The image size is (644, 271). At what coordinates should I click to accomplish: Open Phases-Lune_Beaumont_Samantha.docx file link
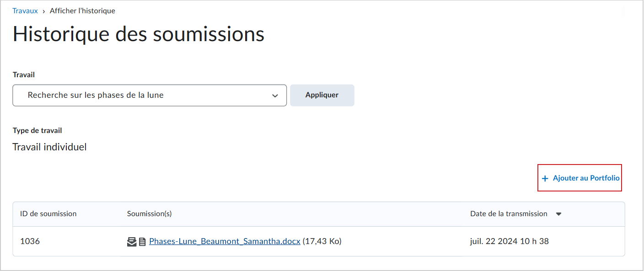(225, 241)
